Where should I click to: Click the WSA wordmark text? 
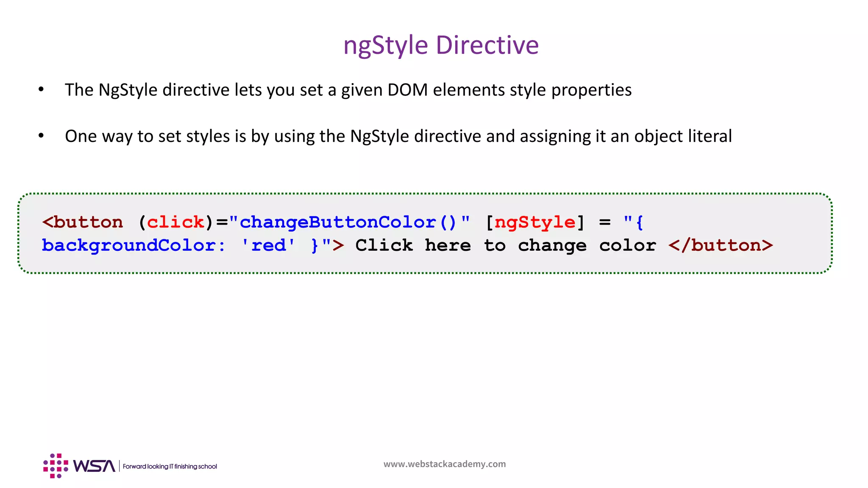pos(94,466)
